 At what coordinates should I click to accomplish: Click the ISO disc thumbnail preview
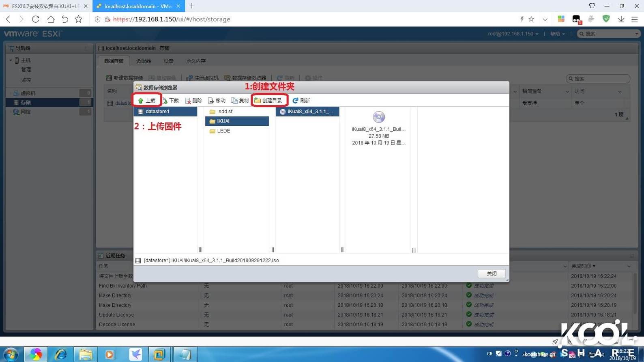click(x=379, y=117)
